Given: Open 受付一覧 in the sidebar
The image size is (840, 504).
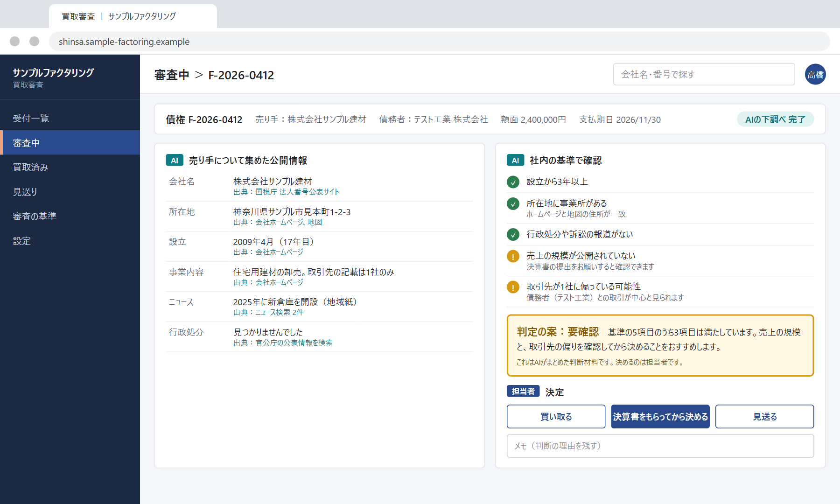Looking at the screenshot, I should (70, 118).
